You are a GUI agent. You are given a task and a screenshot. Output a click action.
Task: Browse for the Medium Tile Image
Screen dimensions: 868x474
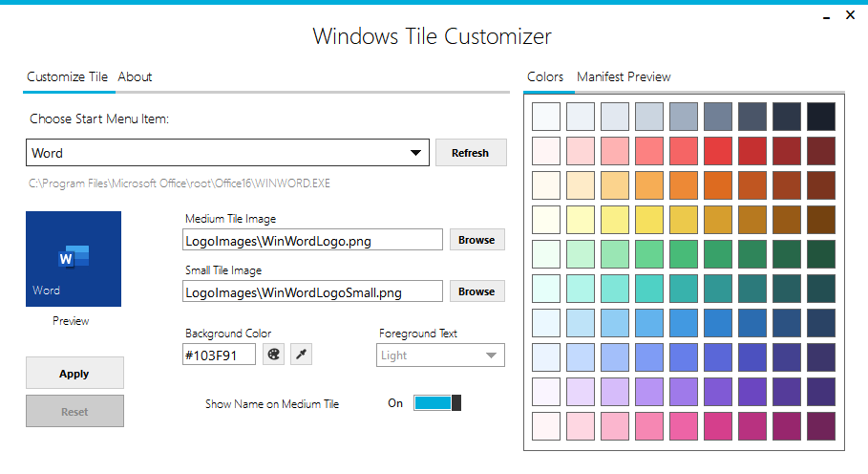pos(476,240)
